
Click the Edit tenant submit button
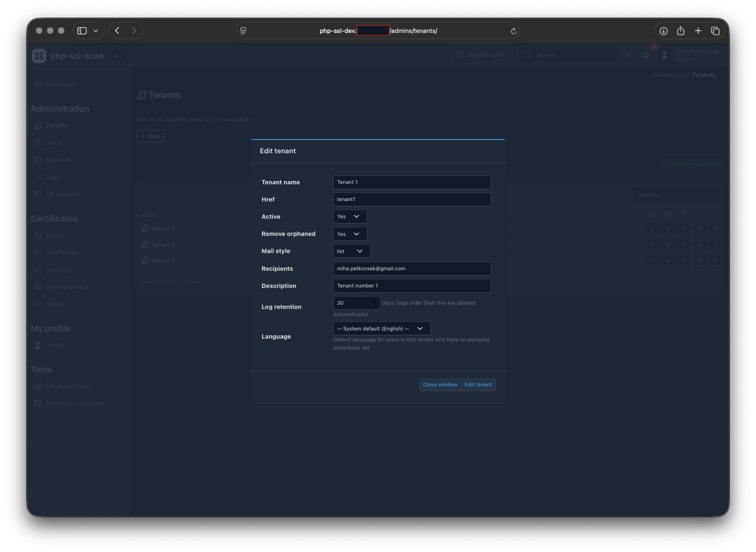[478, 385]
